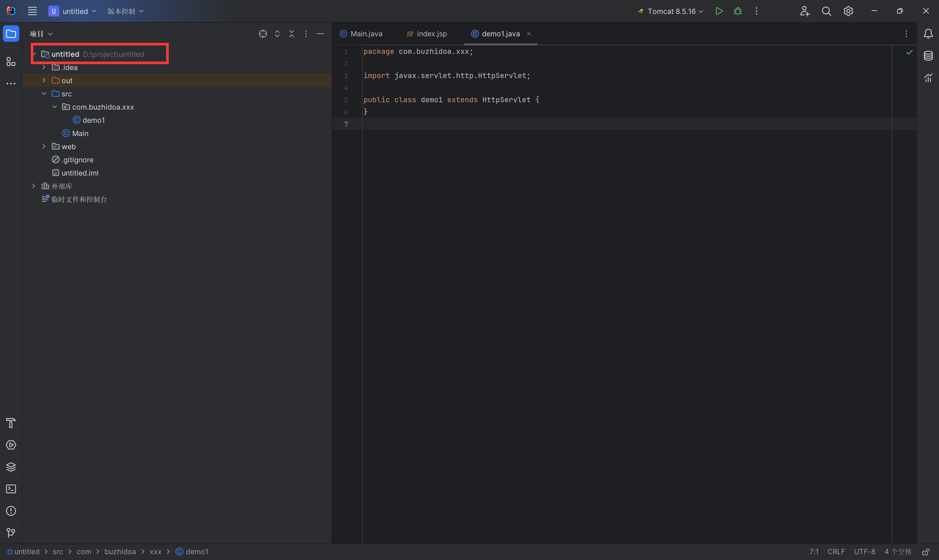This screenshot has width=939, height=560.
Task: Collapse all items in project tree
Action: point(292,34)
